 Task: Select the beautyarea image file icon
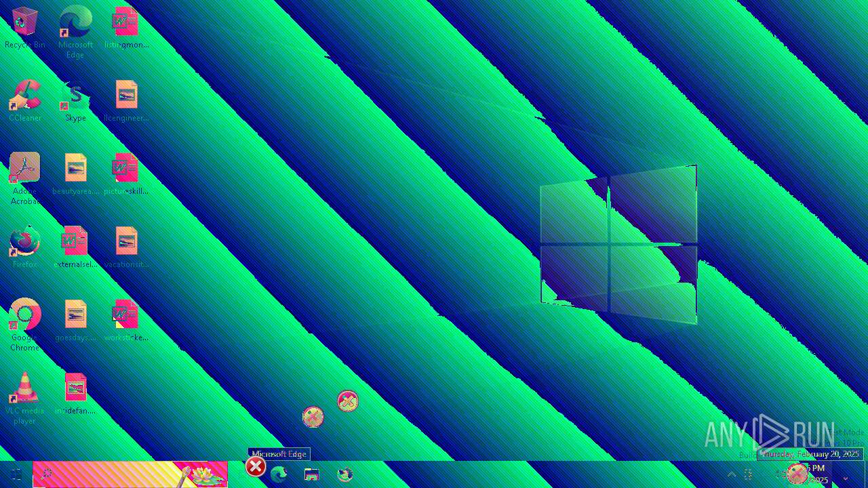coord(75,175)
